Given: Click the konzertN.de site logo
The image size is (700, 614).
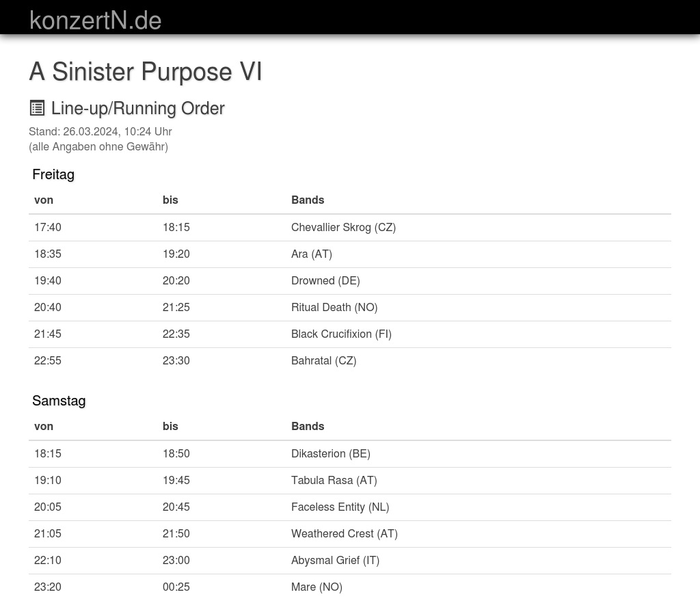Looking at the screenshot, I should tap(96, 21).
